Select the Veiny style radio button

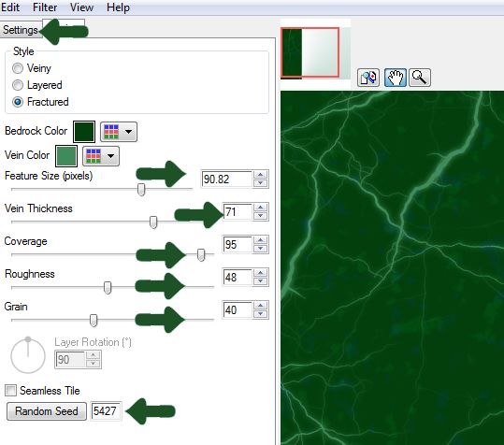click(18, 68)
